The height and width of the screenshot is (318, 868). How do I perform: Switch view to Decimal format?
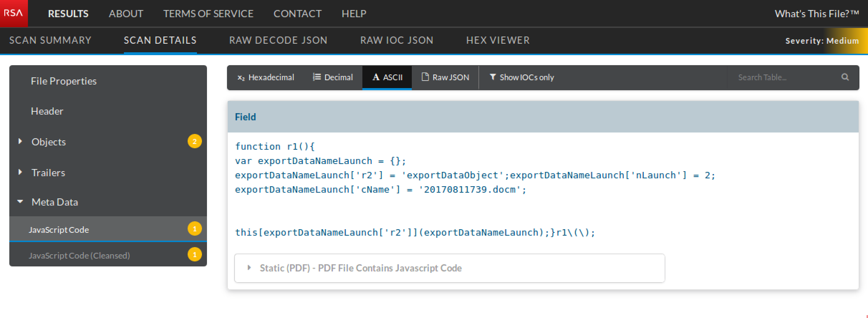(x=333, y=77)
